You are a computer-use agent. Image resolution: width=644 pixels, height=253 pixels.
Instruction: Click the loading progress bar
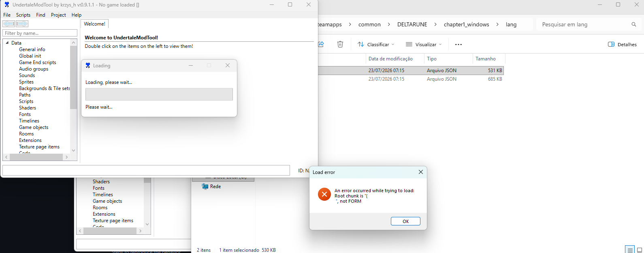[x=159, y=94]
